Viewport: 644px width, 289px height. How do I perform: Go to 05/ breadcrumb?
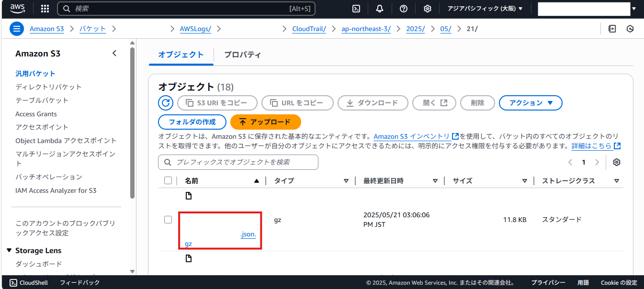click(x=446, y=29)
